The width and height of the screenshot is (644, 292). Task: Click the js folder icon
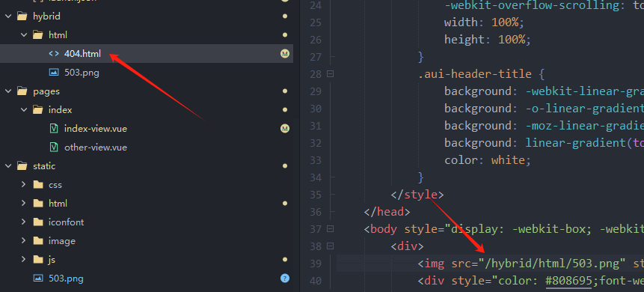(38, 260)
